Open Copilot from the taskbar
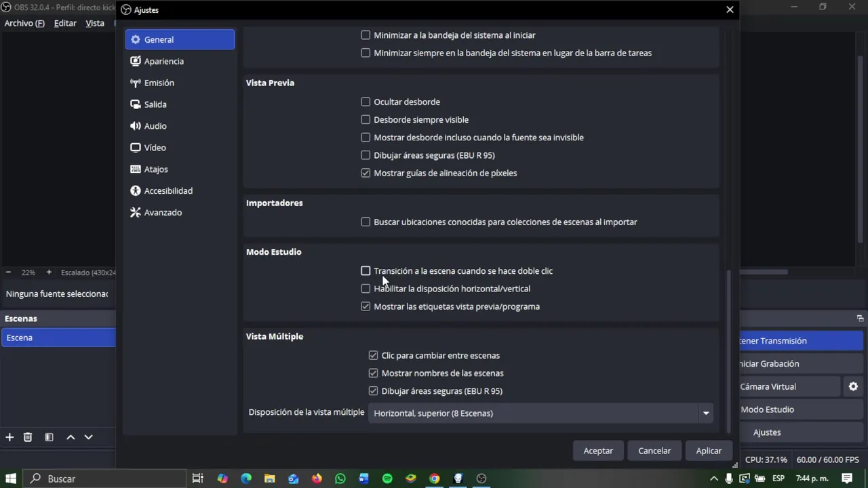The width and height of the screenshot is (868, 488). pos(222,479)
